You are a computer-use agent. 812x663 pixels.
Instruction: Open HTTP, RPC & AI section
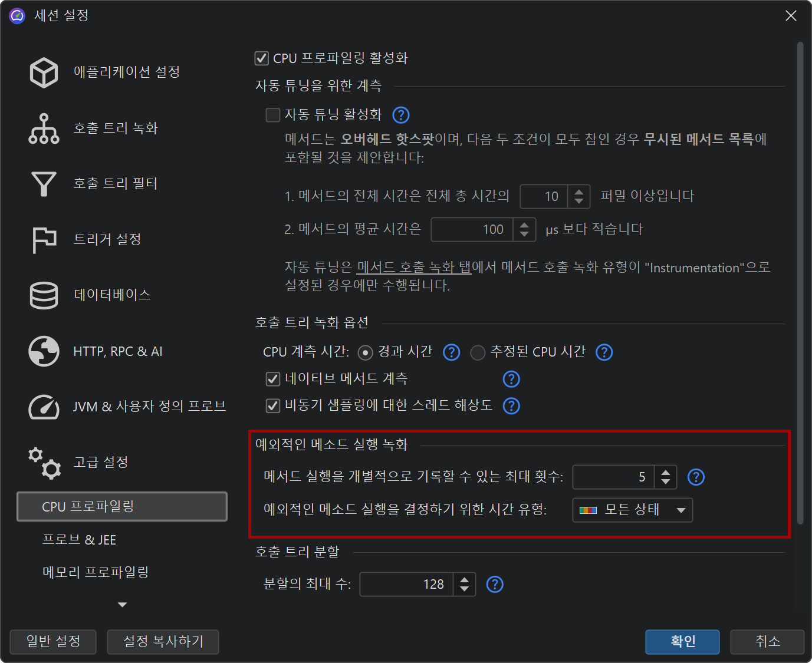[122, 351]
